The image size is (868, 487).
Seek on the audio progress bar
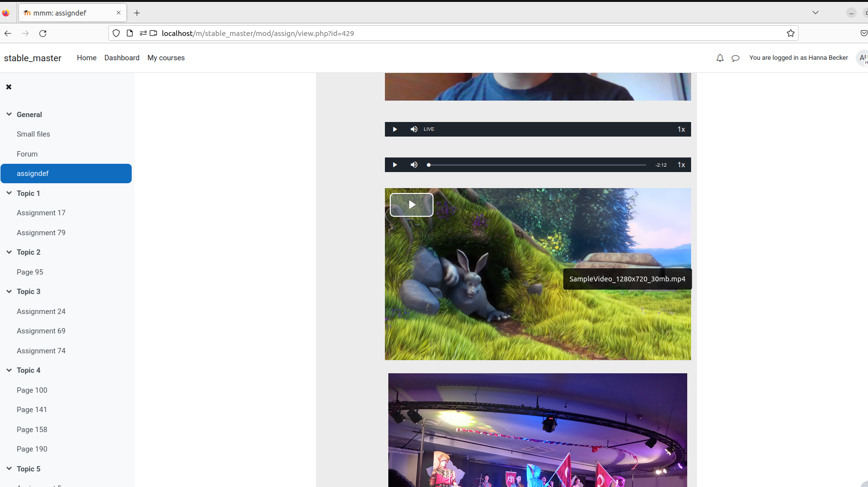tap(537, 165)
